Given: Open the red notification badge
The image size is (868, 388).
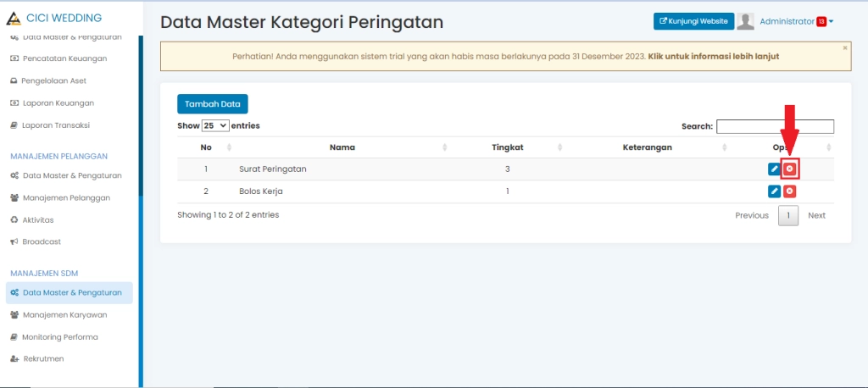Looking at the screenshot, I should pyautogui.click(x=821, y=22).
